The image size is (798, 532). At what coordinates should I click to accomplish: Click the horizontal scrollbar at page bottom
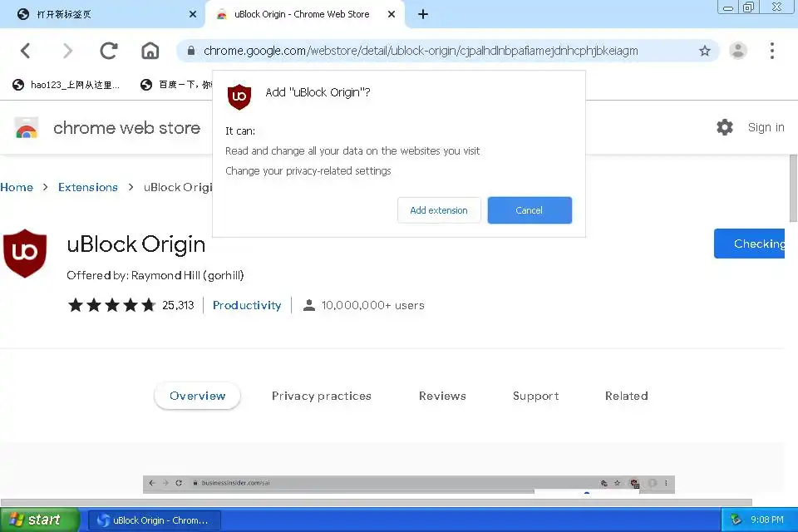click(376, 502)
